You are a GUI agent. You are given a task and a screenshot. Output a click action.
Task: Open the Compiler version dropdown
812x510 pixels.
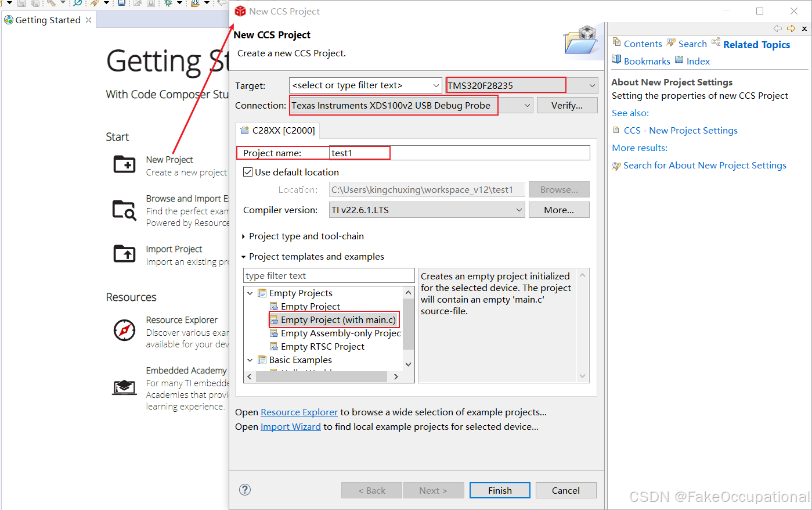[519, 210]
